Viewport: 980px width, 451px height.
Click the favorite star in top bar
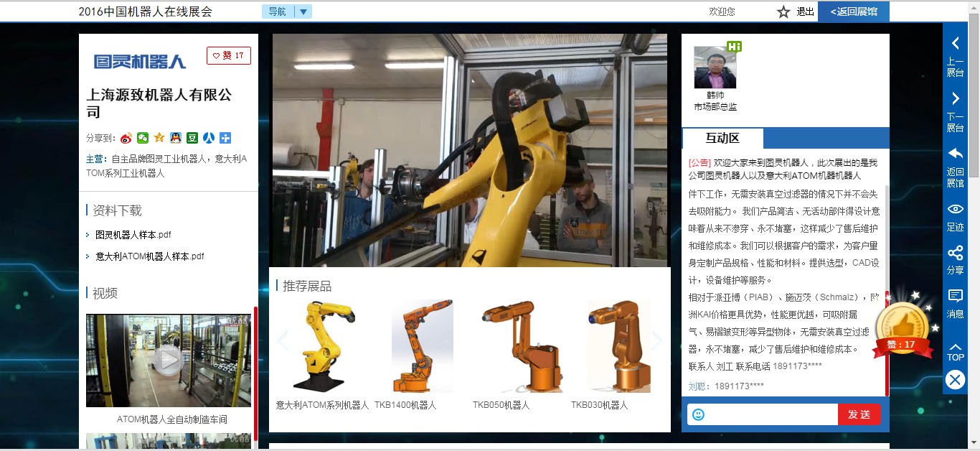783,11
